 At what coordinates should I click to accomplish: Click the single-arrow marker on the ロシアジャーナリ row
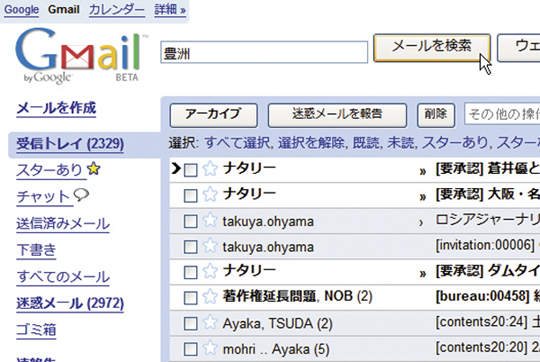421,223
